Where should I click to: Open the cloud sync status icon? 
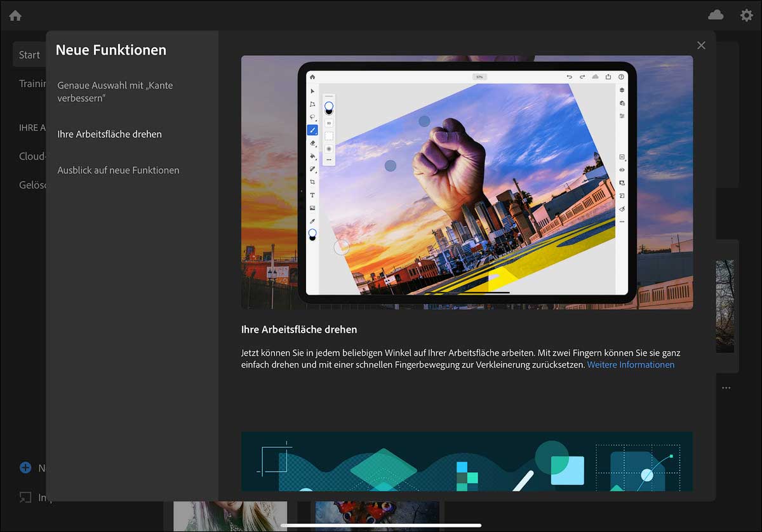[x=716, y=15]
